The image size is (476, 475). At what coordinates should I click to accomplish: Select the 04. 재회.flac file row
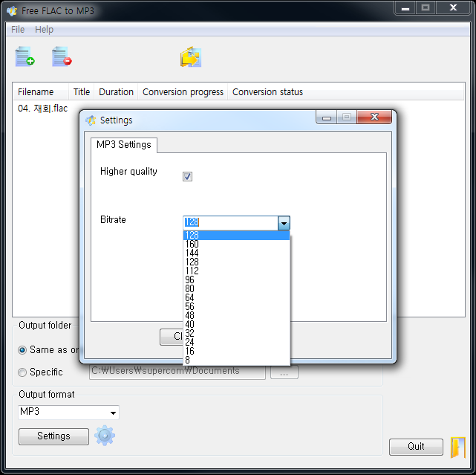[x=42, y=109]
